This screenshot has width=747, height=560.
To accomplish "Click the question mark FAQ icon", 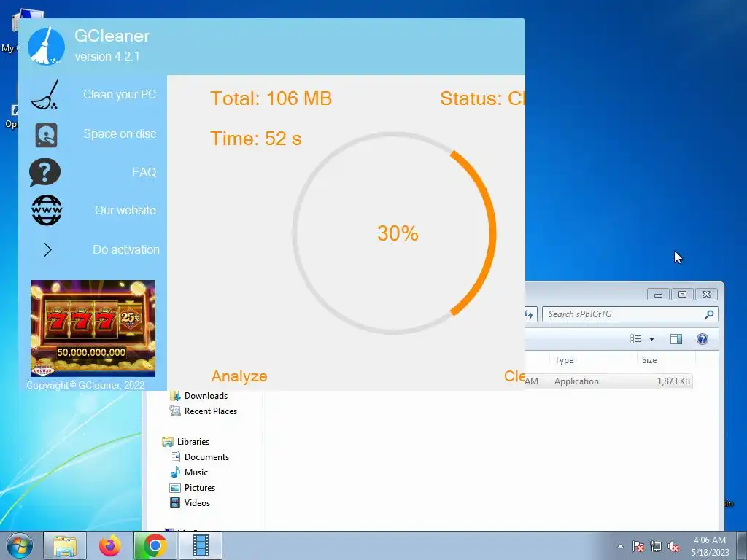I will tap(44, 172).
